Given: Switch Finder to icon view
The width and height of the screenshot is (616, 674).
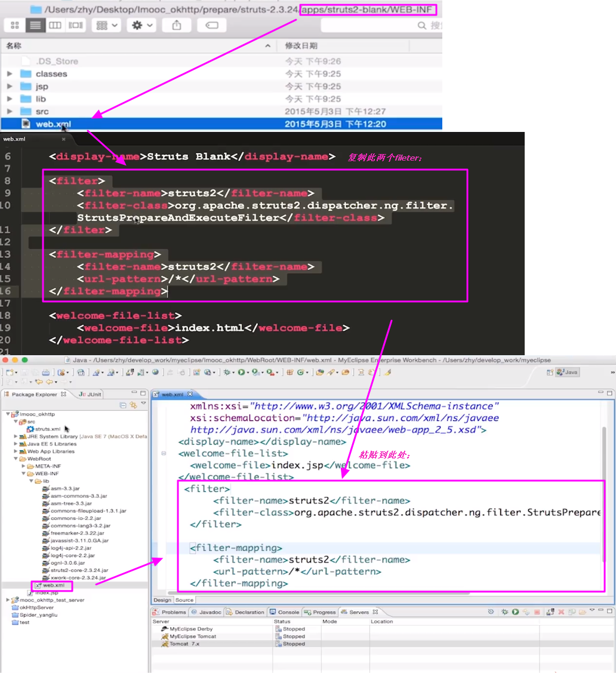Looking at the screenshot, I should (14, 25).
